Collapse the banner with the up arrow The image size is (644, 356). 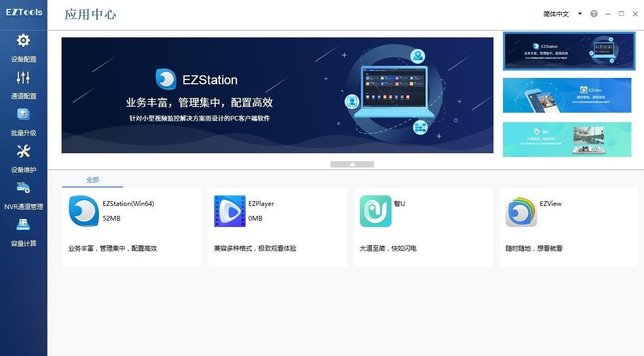352,164
